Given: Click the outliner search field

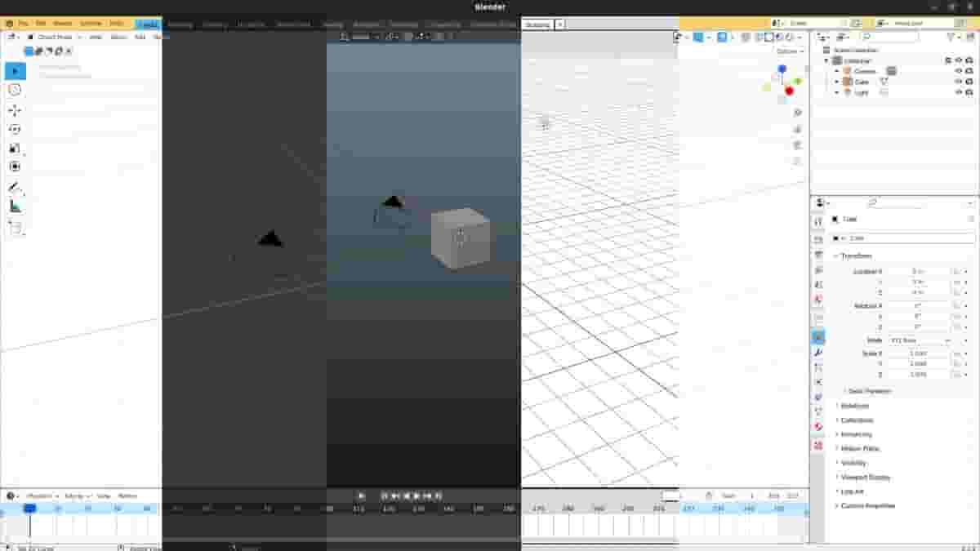Looking at the screenshot, I should [890, 37].
